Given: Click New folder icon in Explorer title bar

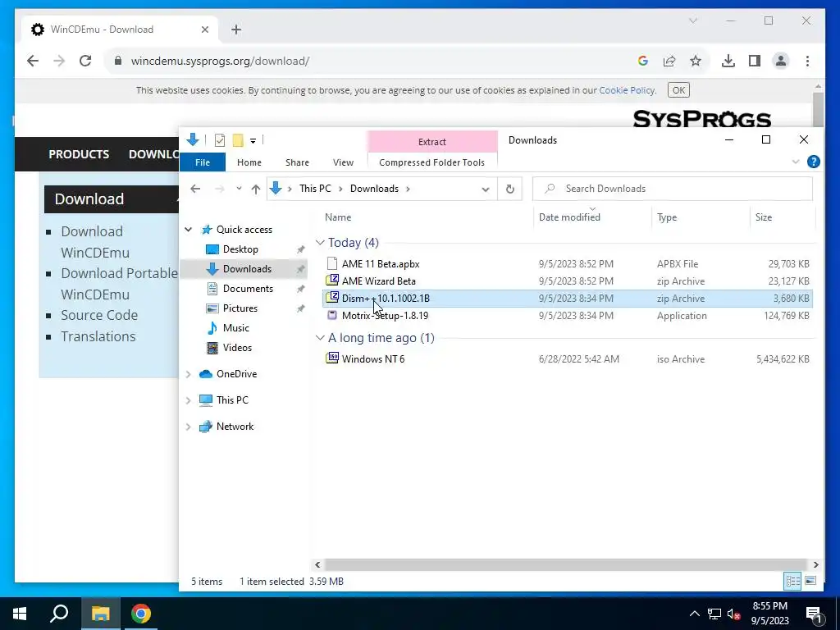Looking at the screenshot, I should pos(238,140).
